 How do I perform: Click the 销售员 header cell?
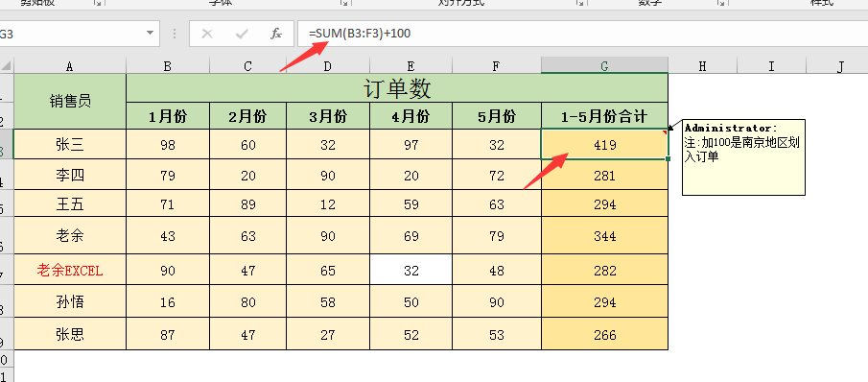(x=70, y=101)
